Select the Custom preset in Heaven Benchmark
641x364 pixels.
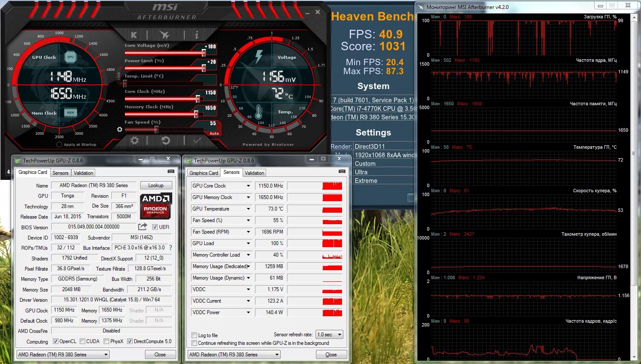coord(365,164)
